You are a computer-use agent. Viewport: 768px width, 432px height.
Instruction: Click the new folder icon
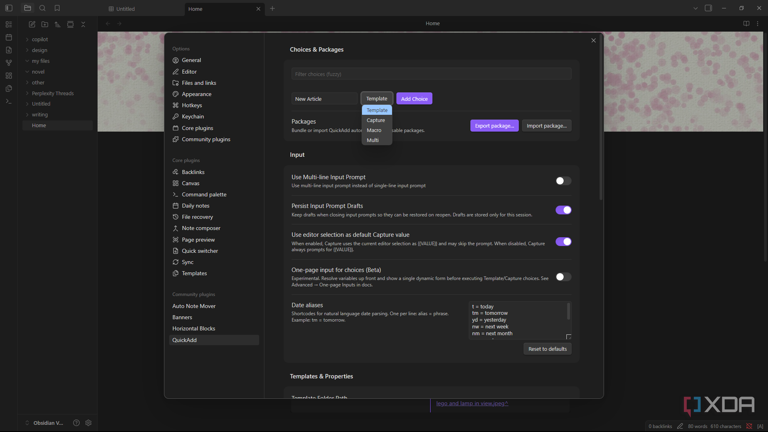[45, 24]
